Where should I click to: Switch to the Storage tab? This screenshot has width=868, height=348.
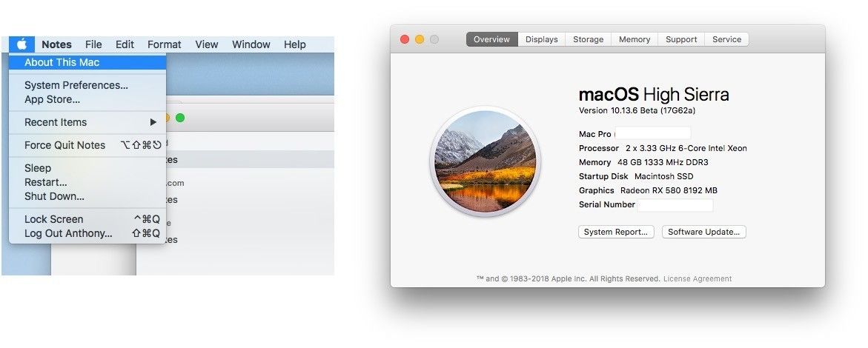588,39
